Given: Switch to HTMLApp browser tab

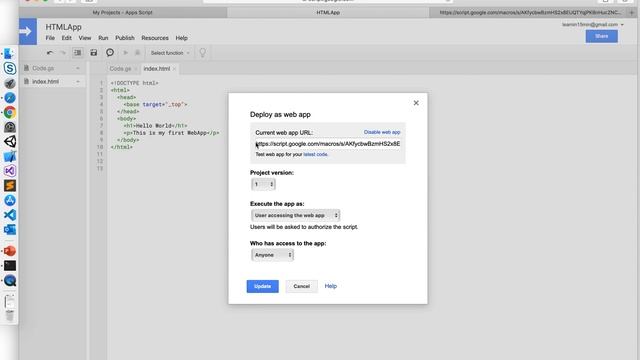Looking at the screenshot, I should pos(328,13).
